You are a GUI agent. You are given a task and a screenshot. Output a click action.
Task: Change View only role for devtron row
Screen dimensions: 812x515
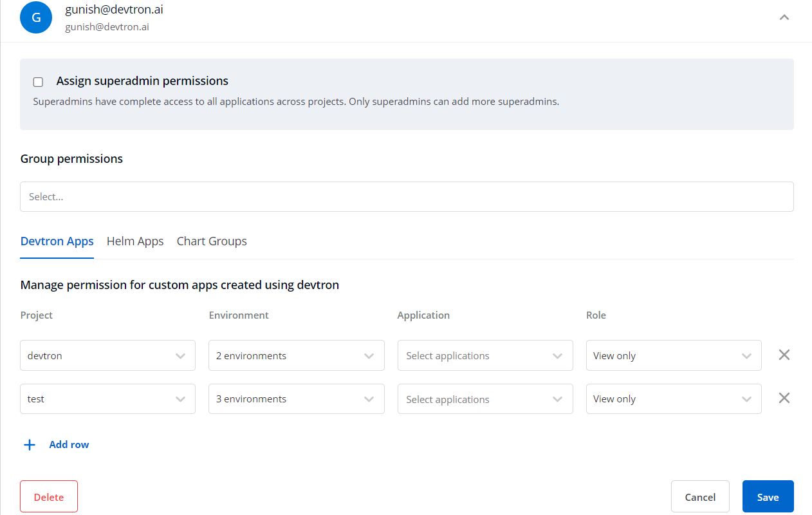pyautogui.click(x=673, y=356)
